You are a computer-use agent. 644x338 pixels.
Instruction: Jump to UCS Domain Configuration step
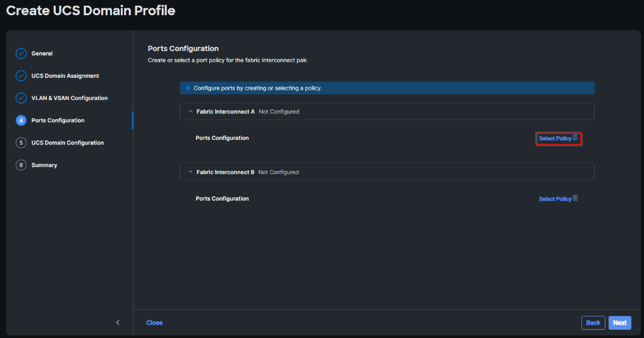point(68,143)
